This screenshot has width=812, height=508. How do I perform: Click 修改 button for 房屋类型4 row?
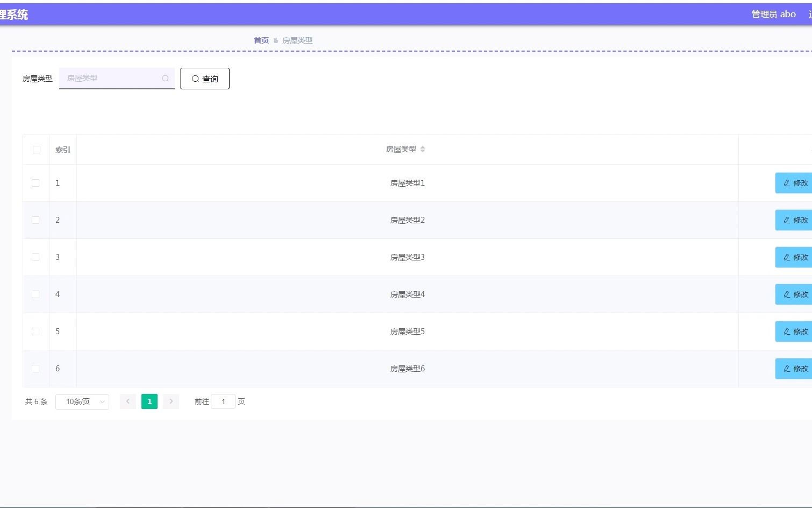pos(794,294)
